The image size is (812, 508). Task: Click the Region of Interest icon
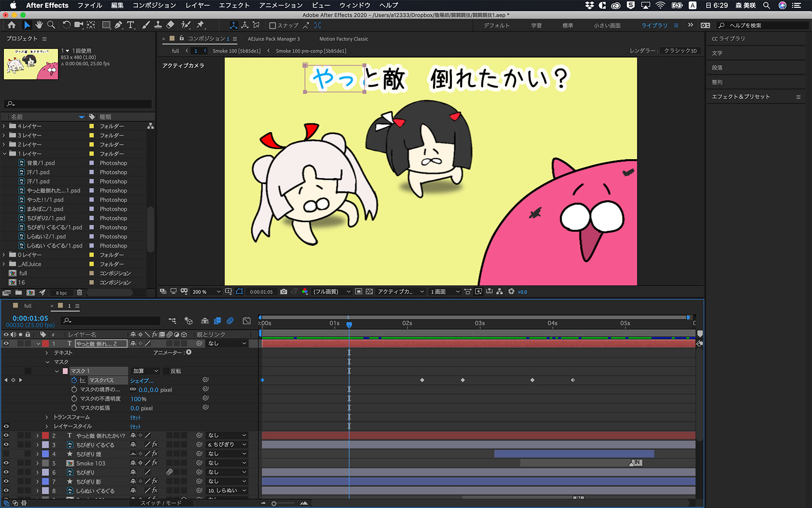point(358,292)
